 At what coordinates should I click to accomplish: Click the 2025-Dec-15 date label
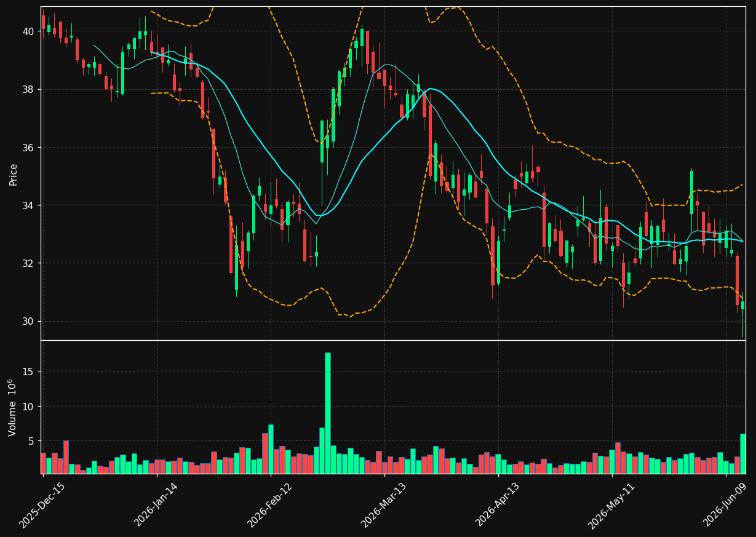(42, 506)
